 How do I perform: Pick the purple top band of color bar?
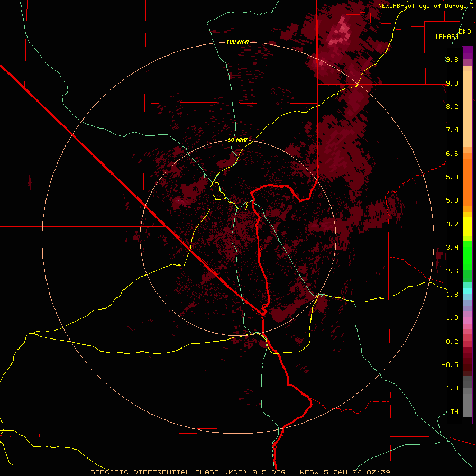(x=467, y=52)
